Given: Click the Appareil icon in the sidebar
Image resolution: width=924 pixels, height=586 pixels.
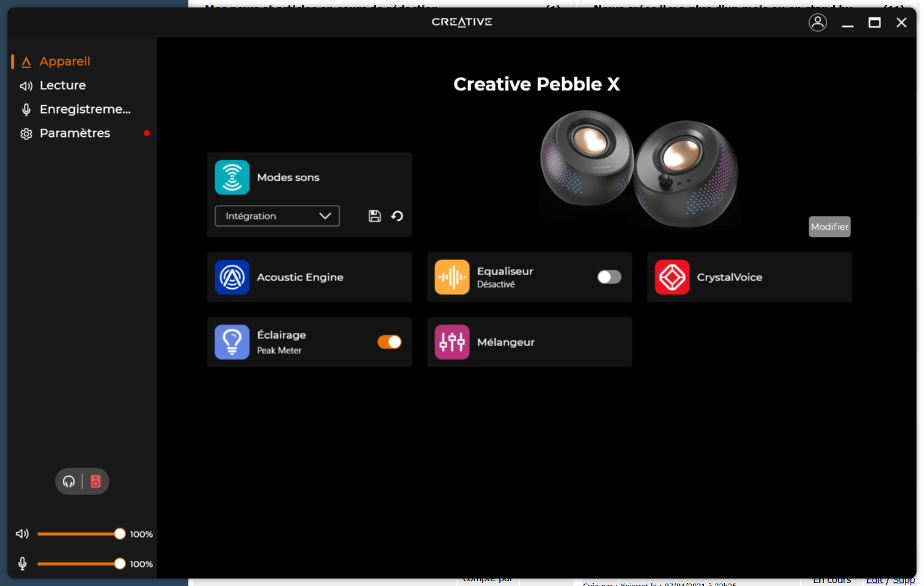Looking at the screenshot, I should (26, 62).
